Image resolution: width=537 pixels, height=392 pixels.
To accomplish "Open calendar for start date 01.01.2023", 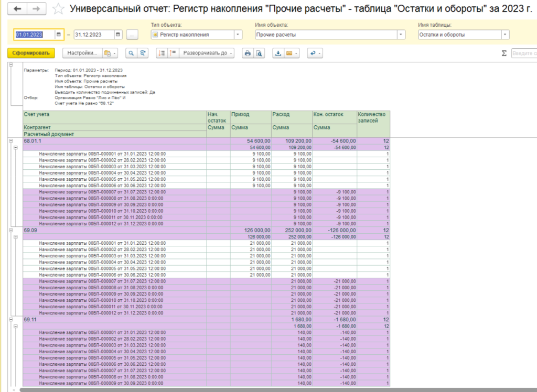I will click(59, 35).
